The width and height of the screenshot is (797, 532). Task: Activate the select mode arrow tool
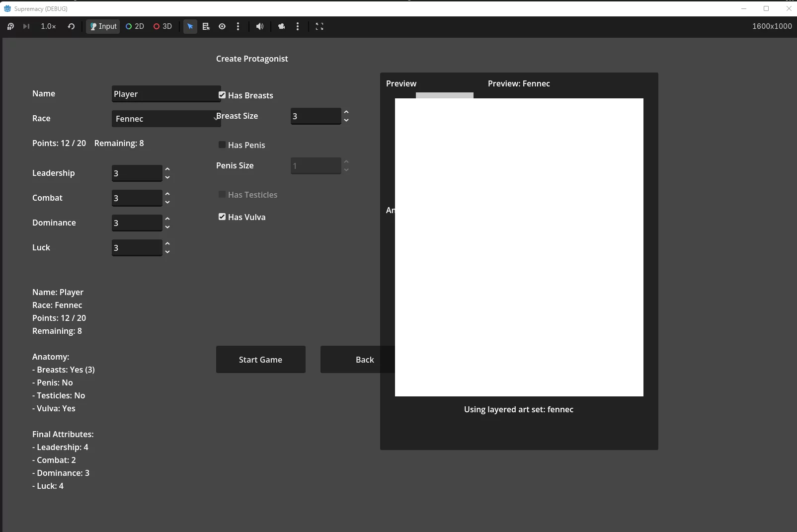pyautogui.click(x=190, y=26)
